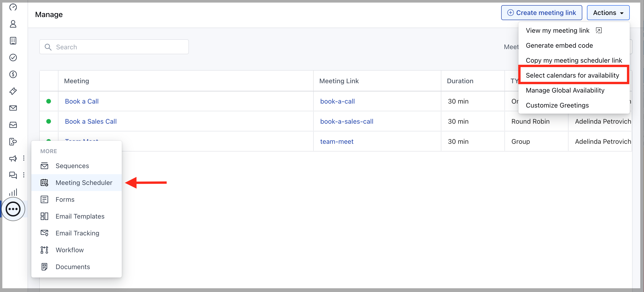644x292 pixels.
Task: Click the Meeting column header
Action: click(x=76, y=81)
